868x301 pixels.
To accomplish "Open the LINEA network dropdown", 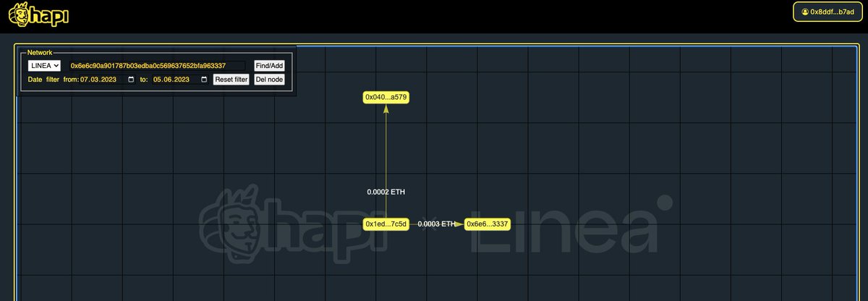I will (x=44, y=65).
